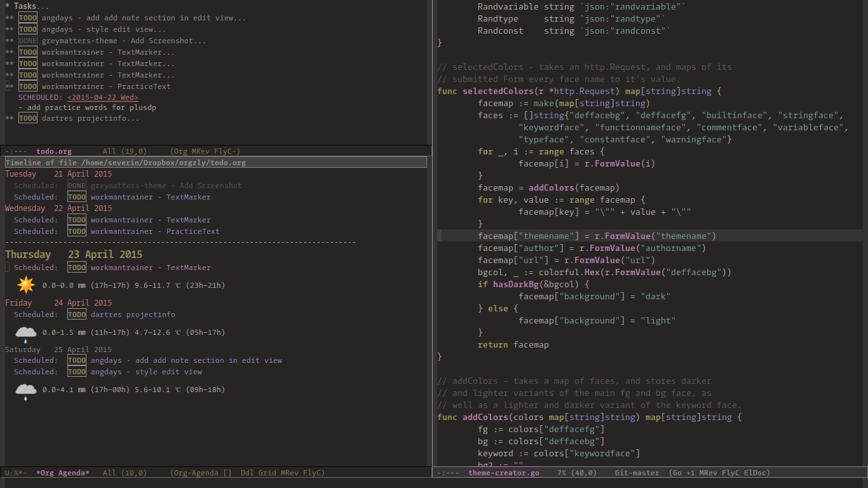Click the facemap["background"] = "light" line

point(597,320)
